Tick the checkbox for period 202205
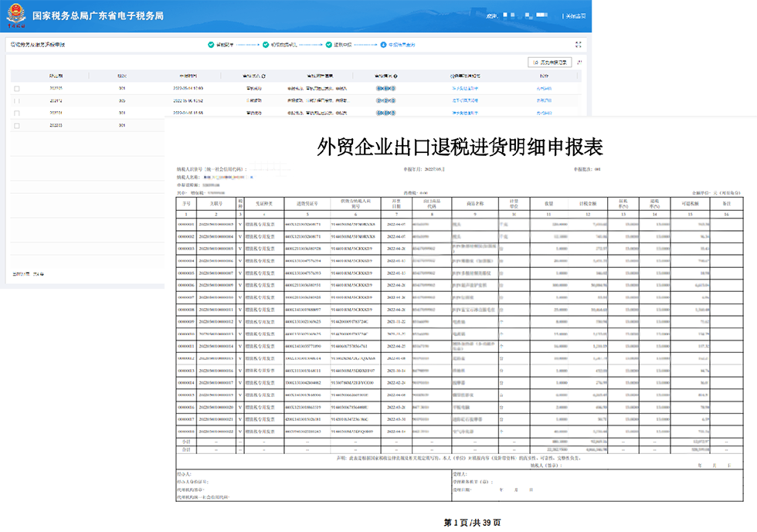The width and height of the screenshot is (757, 532). point(17,89)
